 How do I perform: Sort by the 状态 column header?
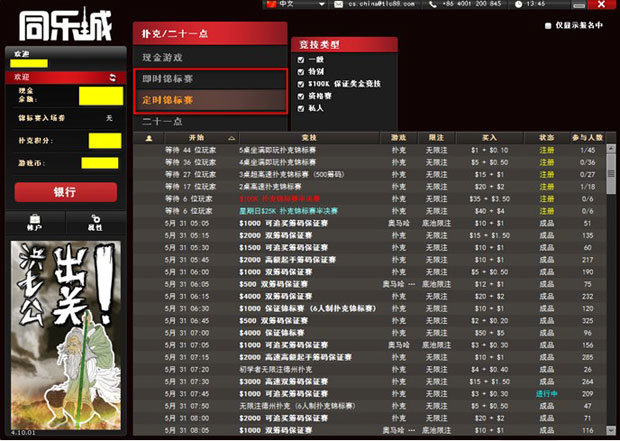pos(547,138)
